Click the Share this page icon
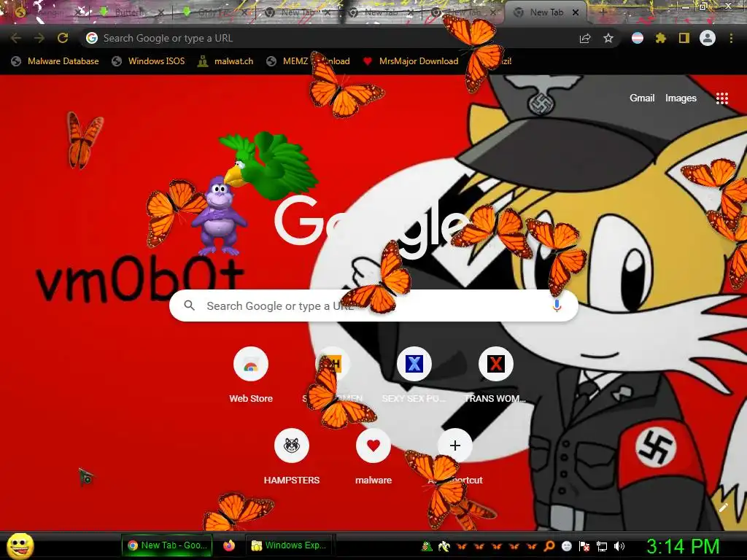This screenshot has height=560, width=747. click(x=585, y=38)
